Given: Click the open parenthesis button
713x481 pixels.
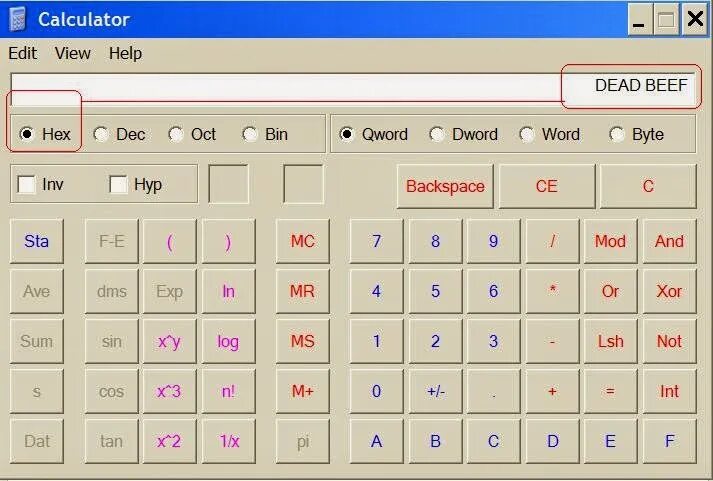Looking at the screenshot, I should 170,241.
